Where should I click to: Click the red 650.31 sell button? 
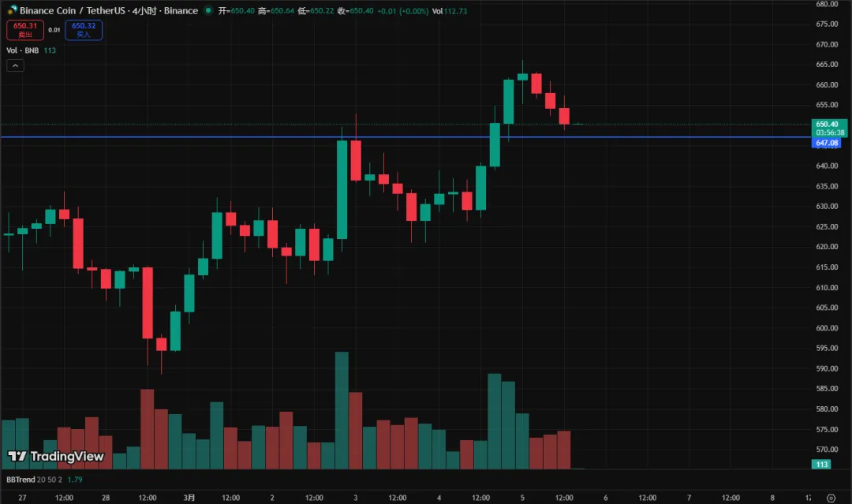[25, 30]
